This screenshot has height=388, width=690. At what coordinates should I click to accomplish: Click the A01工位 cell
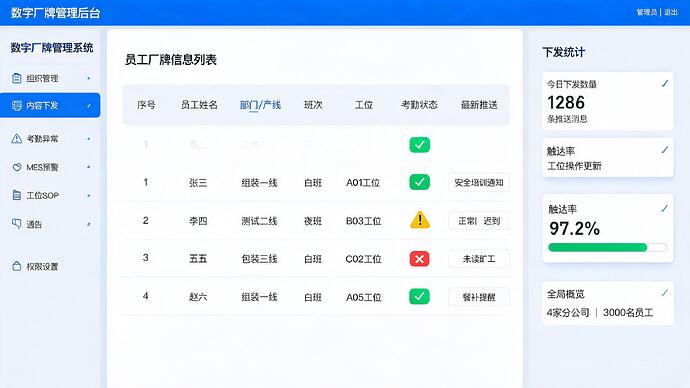363,183
